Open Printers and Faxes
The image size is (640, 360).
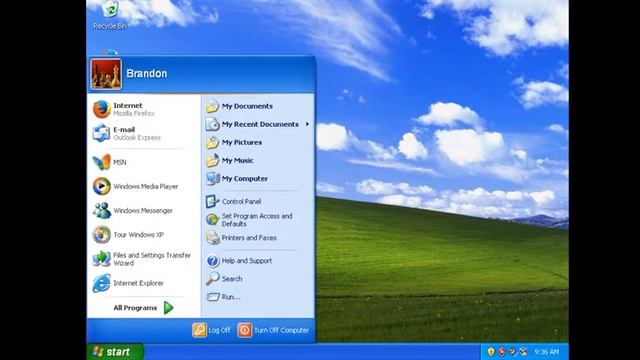(x=258, y=238)
